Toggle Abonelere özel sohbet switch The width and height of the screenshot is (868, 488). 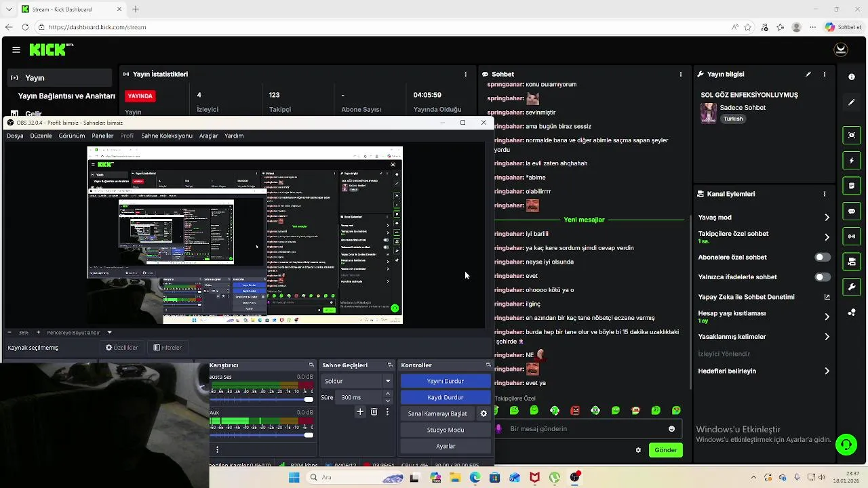coord(822,258)
